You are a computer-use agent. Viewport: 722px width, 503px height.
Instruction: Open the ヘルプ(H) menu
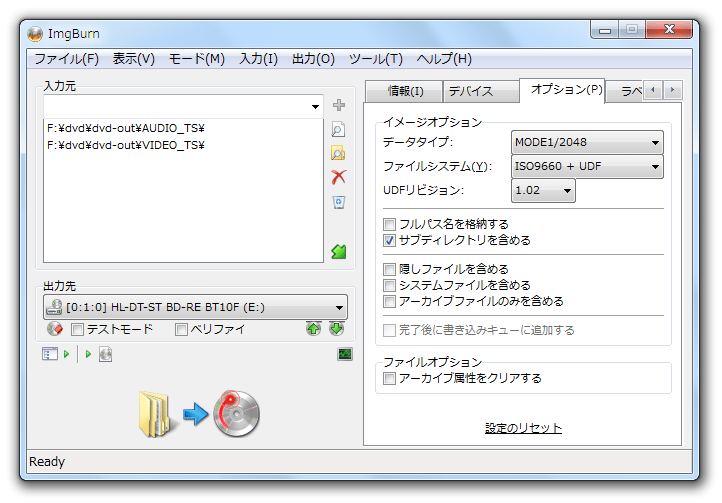[x=444, y=59]
